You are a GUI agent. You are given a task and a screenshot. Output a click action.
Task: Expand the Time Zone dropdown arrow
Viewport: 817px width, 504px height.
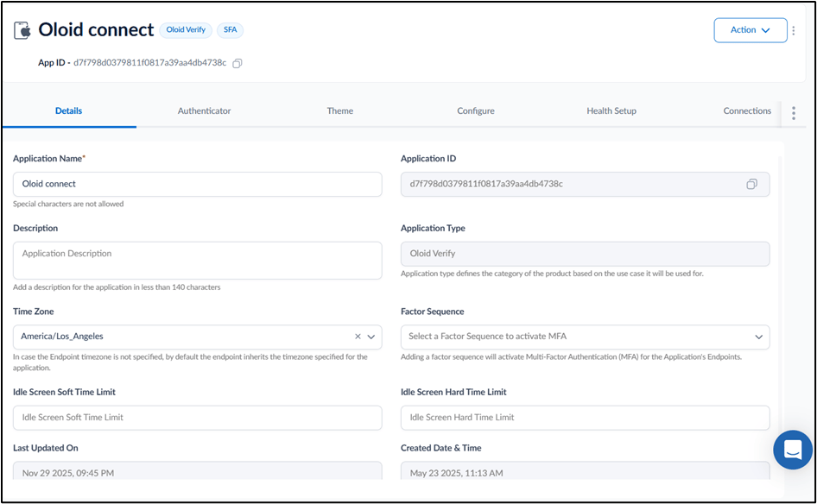click(371, 337)
